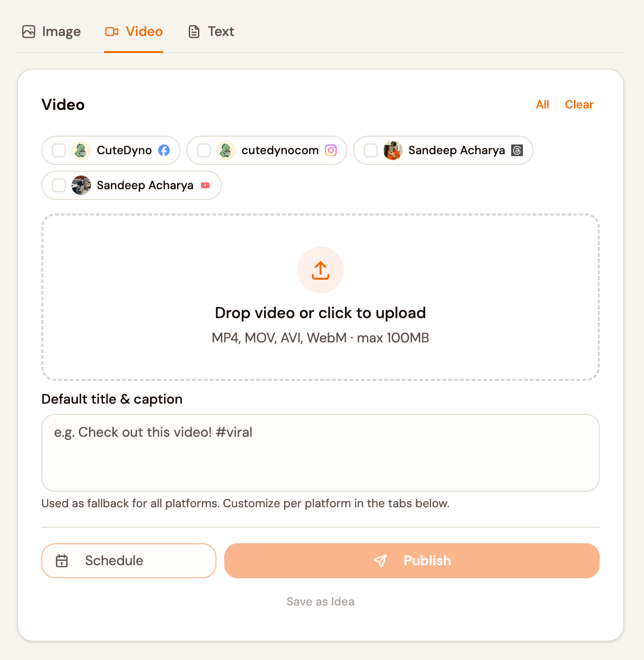Click the Facebook icon on CuteDyno account
This screenshot has width=644, height=660.
(164, 150)
